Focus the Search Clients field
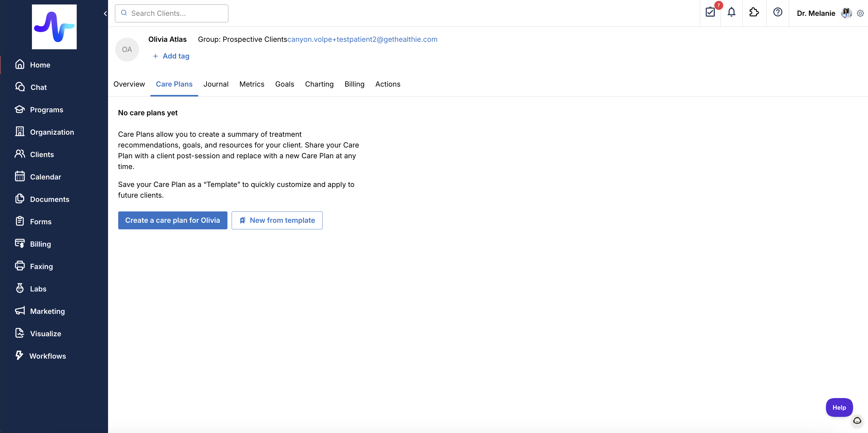The height and width of the screenshot is (433, 868). [172, 13]
